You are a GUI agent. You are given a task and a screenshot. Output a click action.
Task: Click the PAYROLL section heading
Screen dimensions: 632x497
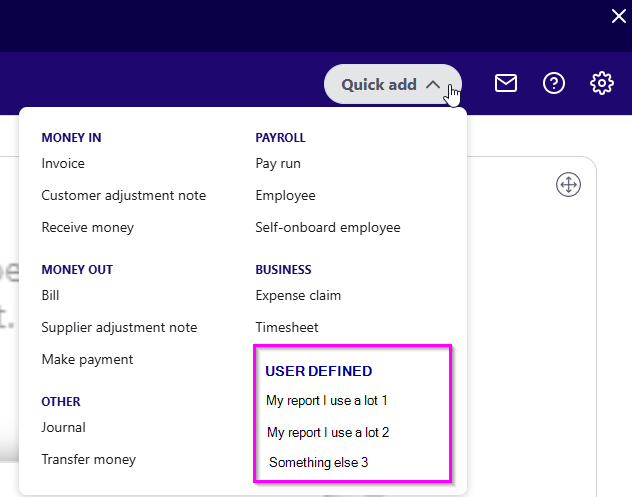281,138
